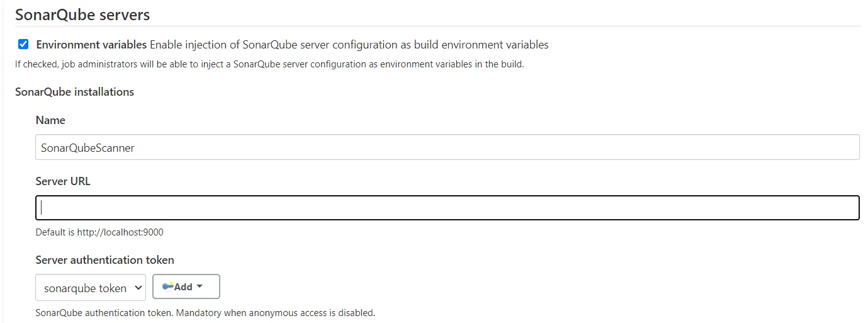
Task: Click the 'SonarQube installations' subheading
Action: click(x=74, y=92)
